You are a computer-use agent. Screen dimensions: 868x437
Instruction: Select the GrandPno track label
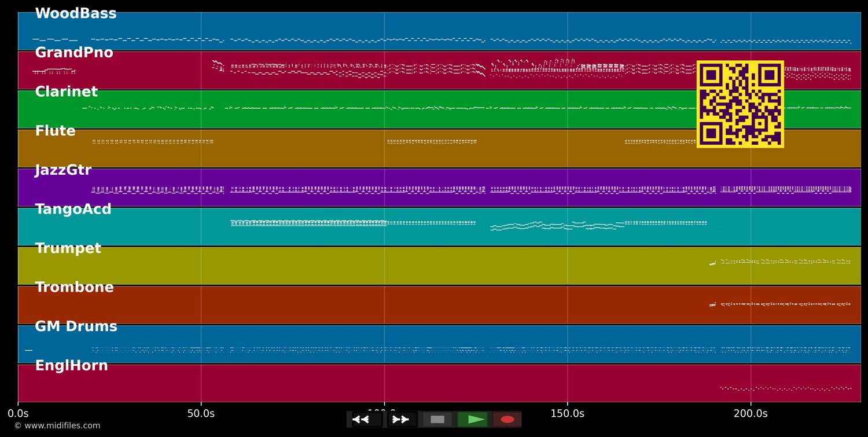pos(74,53)
